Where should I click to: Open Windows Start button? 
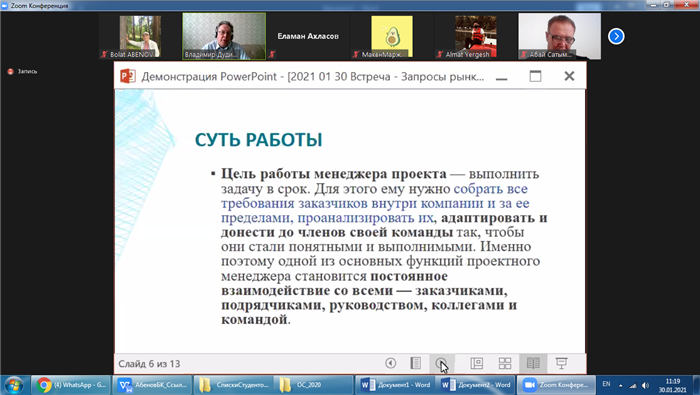click(x=14, y=385)
